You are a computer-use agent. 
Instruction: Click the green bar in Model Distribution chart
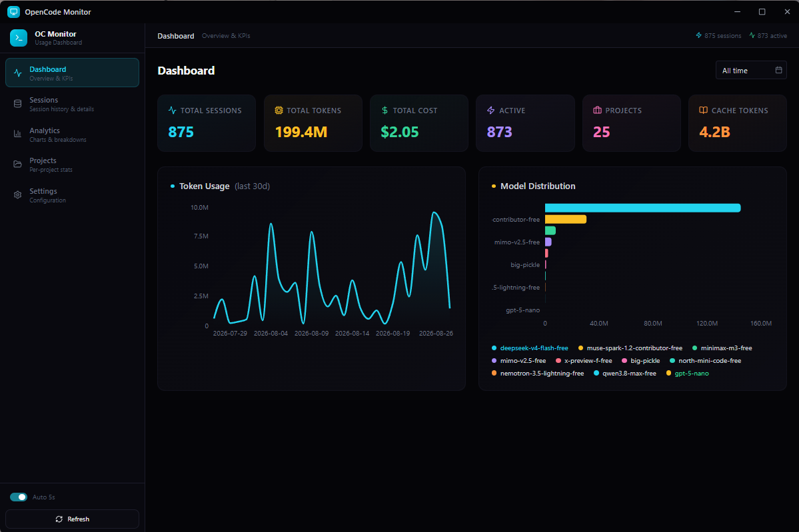click(x=550, y=230)
